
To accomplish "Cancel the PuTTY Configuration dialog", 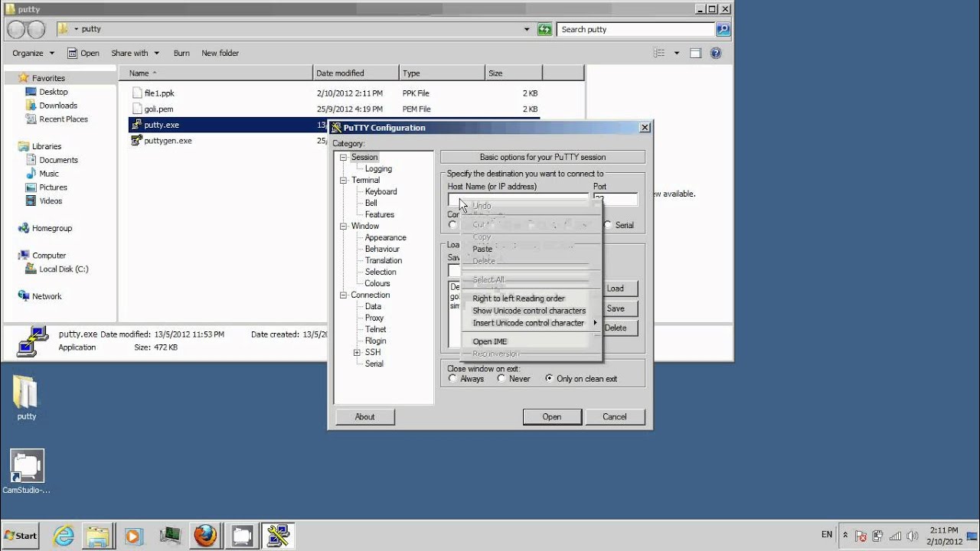I will (x=615, y=416).
